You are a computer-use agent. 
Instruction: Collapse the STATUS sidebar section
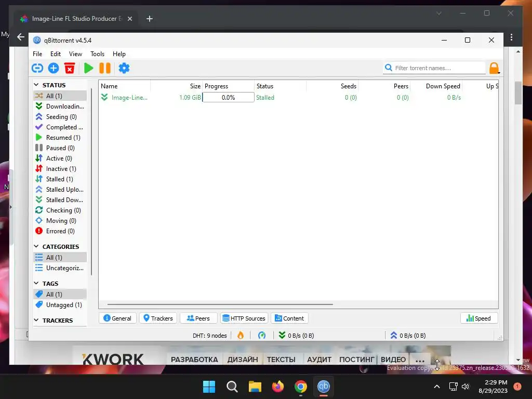[x=36, y=85]
